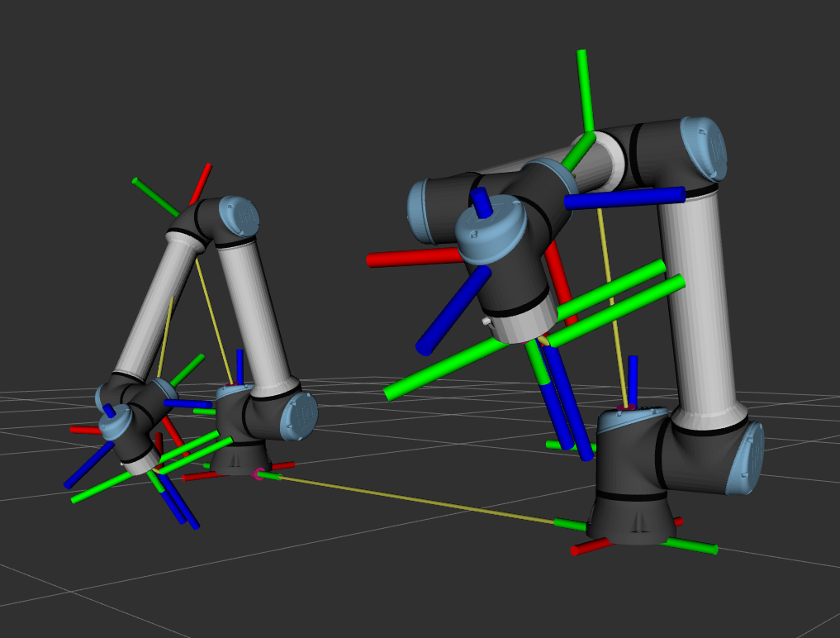Click the tall green axis above larger robot's elbow
The width and height of the screenshot is (840, 638).
[x=585, y=91]
